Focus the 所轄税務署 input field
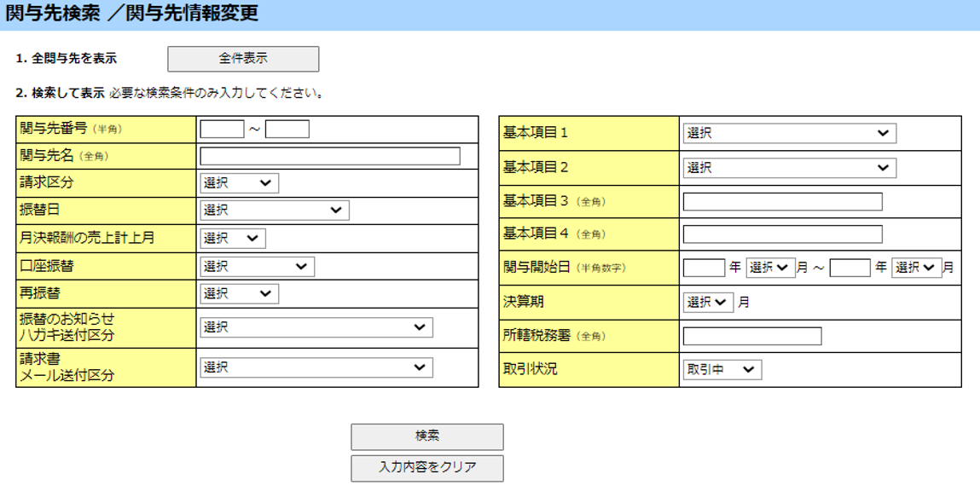This screenshot has height=491, width=980. [751, 336]
